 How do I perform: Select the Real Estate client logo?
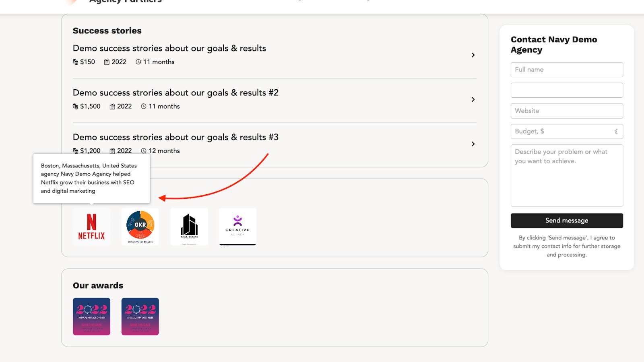coord(189,226)
